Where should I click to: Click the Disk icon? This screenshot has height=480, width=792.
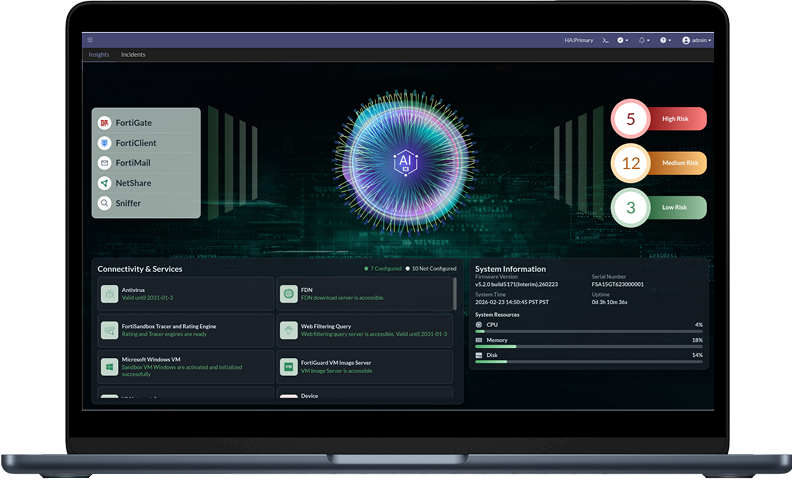click(479, 355)
